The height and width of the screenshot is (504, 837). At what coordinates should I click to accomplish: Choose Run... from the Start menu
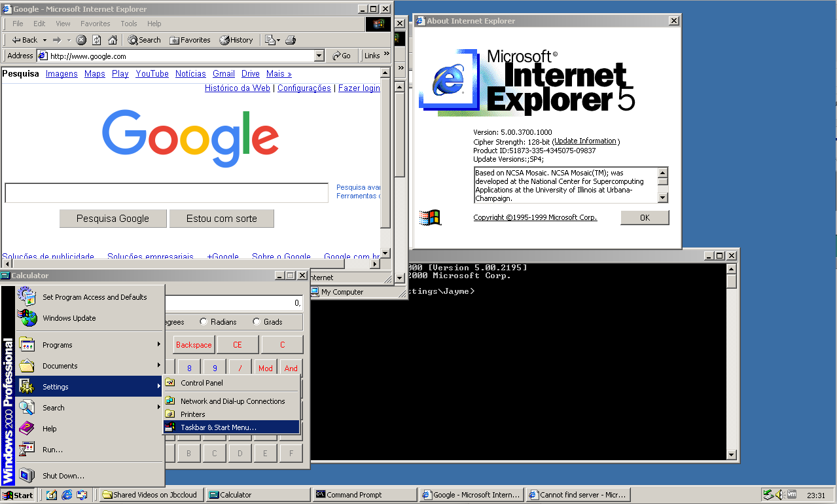click(52, 450)
